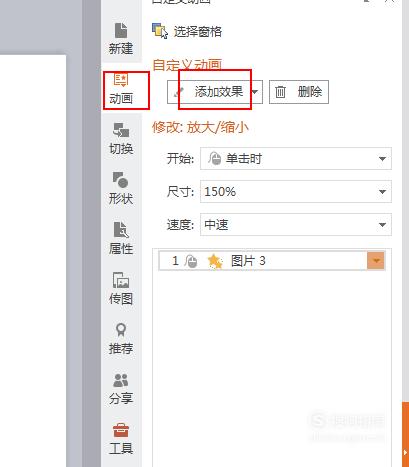The width and height of the screenshot is (409, 467).
Task: Open the 推荐 recommend sidebar icon
Action: (x=121, y=338)
